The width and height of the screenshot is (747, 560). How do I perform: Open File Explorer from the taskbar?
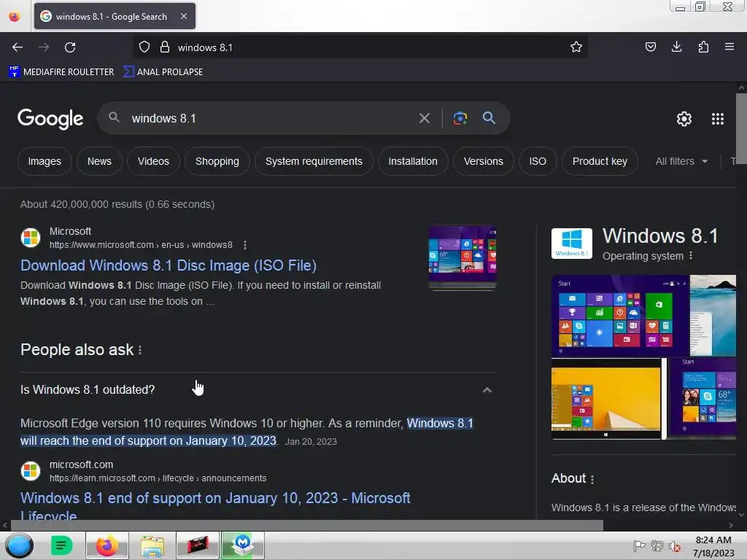152,545
